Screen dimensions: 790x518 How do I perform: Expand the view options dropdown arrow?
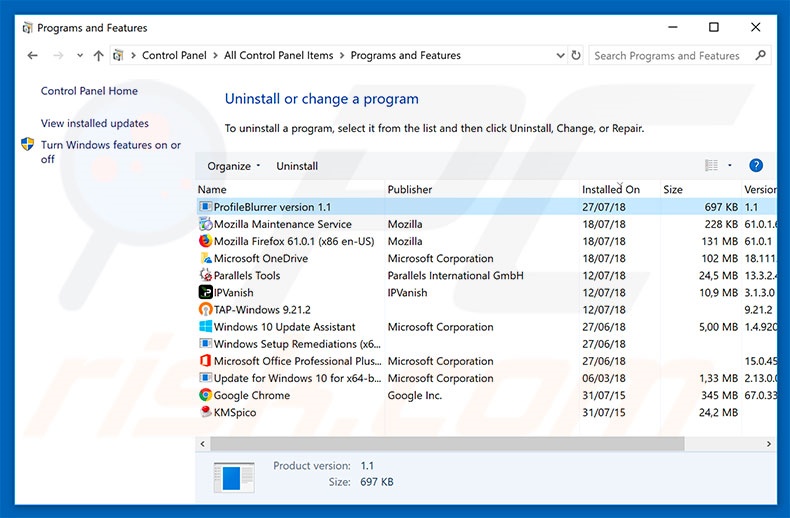[x=730, y=166]
